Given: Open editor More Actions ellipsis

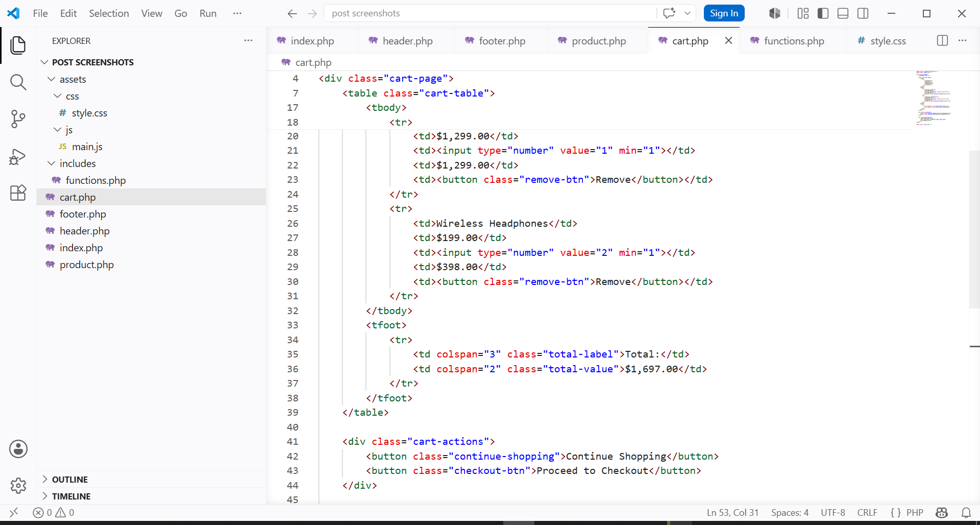Looking at the screenshot, I should click(x=963, y=40).
